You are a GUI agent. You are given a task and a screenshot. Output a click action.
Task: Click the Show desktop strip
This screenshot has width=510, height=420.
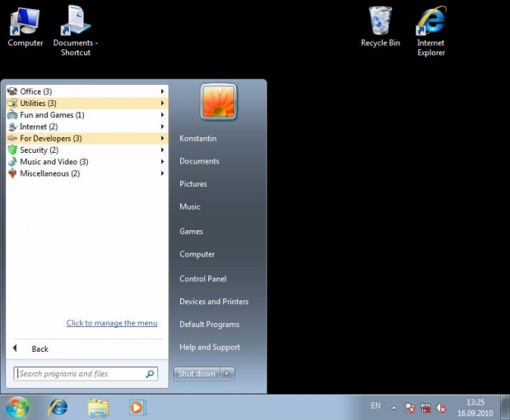click(x=505, y=408)
